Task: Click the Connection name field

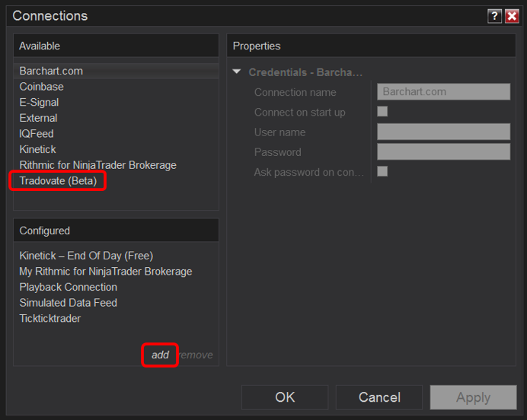Action: [444, 91]
